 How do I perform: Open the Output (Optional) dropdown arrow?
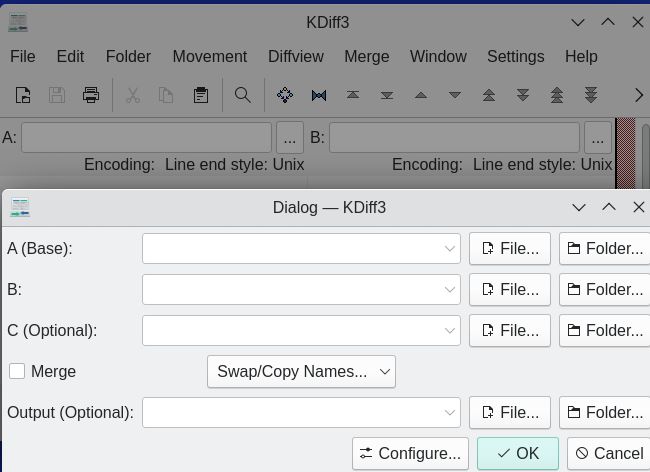450,412
